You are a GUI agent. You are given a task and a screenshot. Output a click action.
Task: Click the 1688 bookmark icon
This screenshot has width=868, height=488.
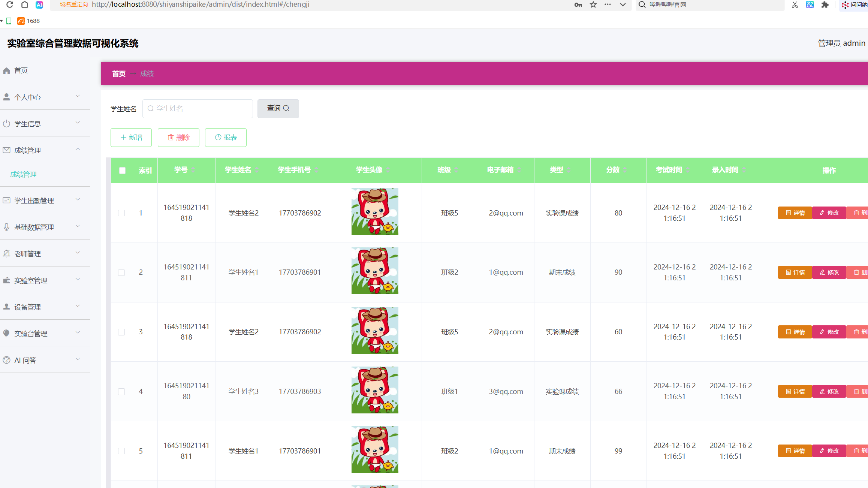click(21, 21)
